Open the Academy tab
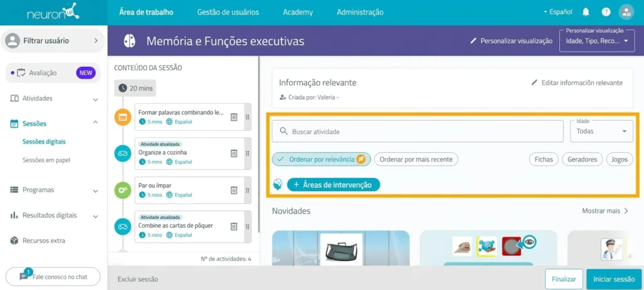 (x=297, y=13)
